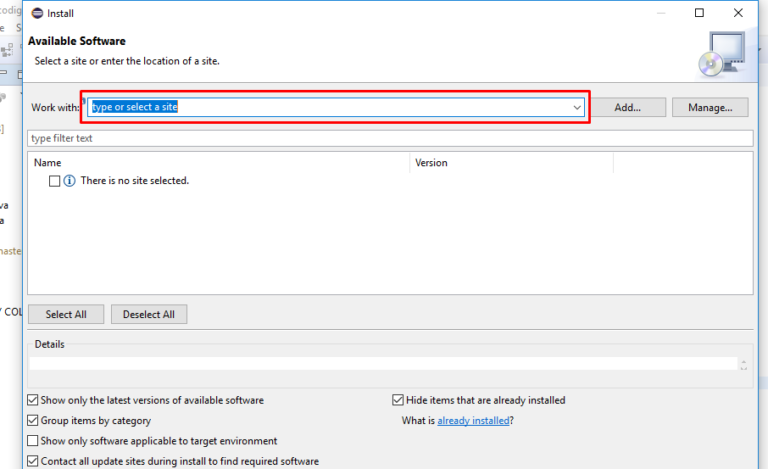Toggle Show only the latest versions checkbox
The image size is (768, 469).
(x=34, y=400)
